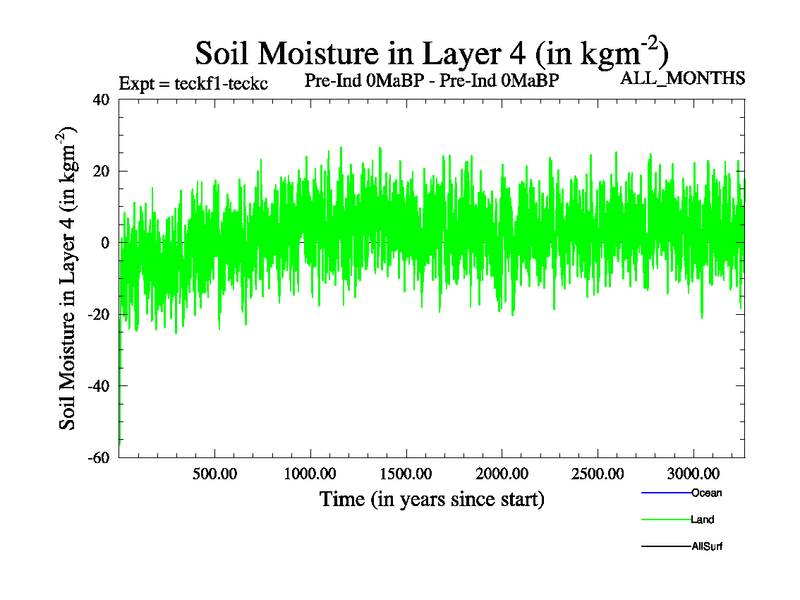
Task: Select the Land legend label
Action: 702,520
